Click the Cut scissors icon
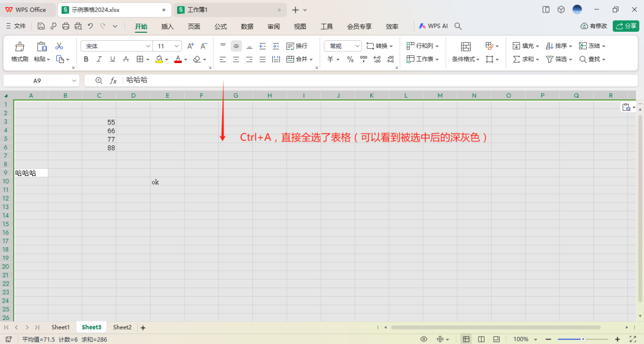 coord(59,46)
